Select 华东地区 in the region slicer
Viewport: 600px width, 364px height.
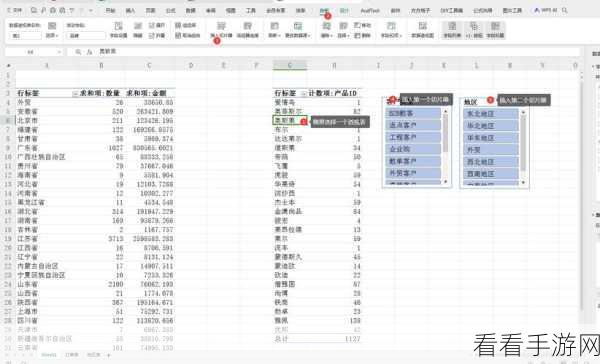(x=491, y=138)
